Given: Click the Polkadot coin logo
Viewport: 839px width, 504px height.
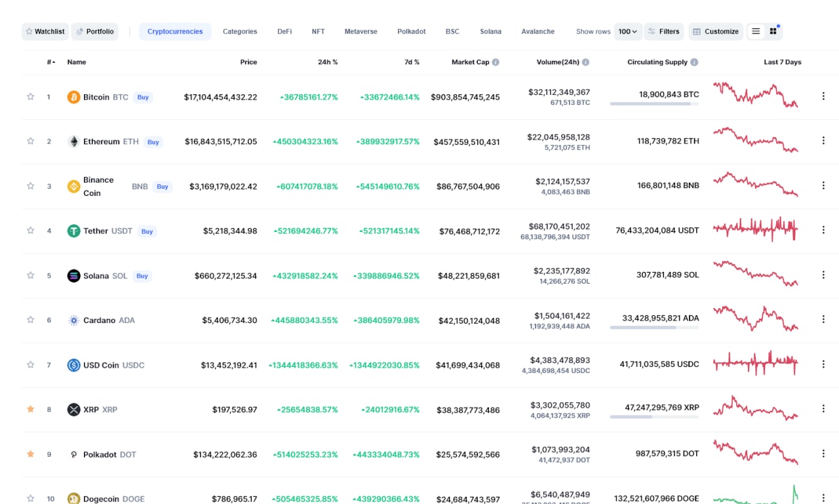Looking at the screenshot, I should [74, 454].
